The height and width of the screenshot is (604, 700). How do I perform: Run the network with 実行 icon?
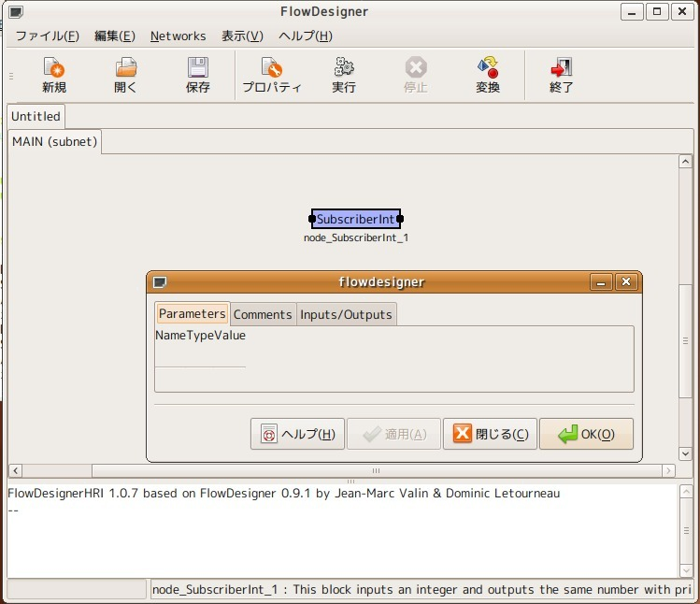tap(344, 69)
